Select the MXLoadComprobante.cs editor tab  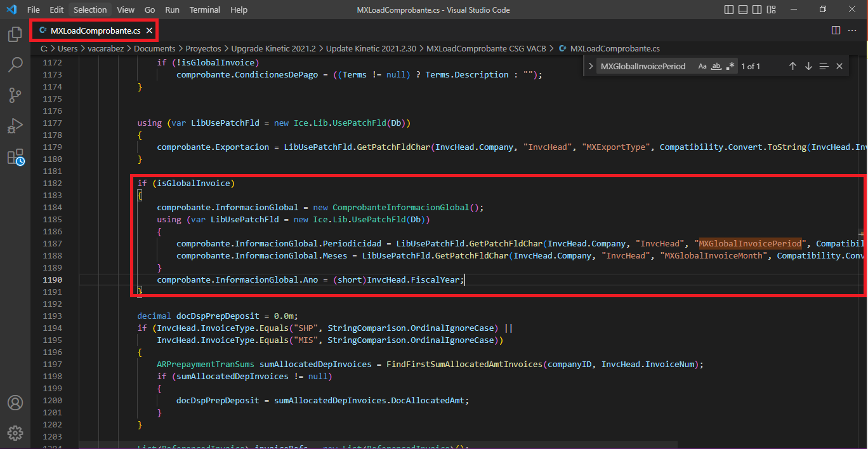click(x=95, y=30)
